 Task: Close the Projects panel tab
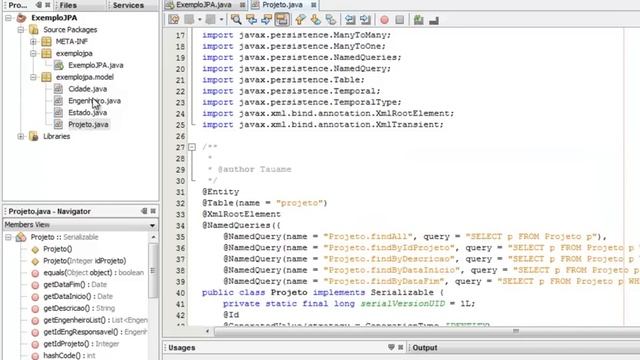click(x=48, y=5)
